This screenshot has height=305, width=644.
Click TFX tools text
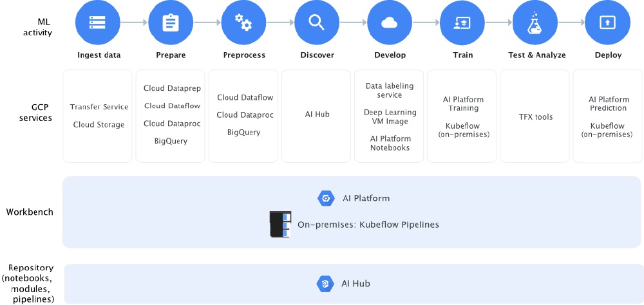(x=536, y=117)
